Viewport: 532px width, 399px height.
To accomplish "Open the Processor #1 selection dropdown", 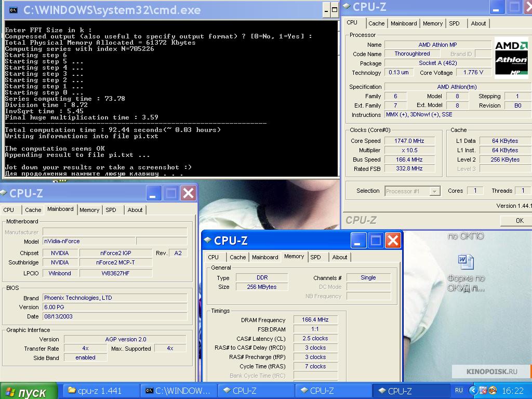I will (x=434, y=191).
